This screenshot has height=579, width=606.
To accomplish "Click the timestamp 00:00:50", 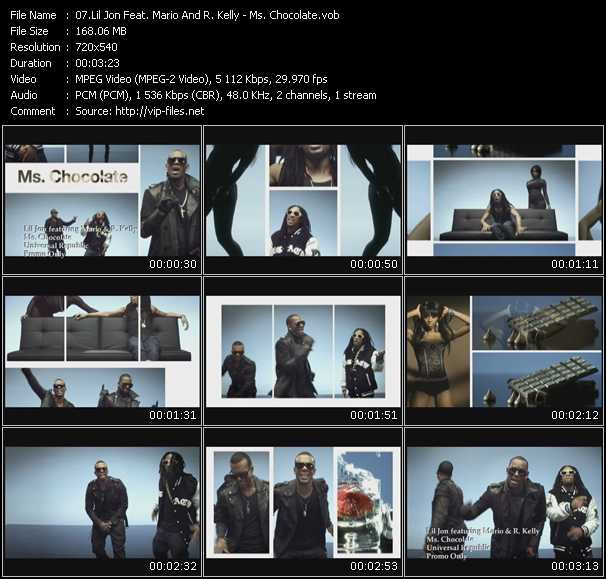I will point(374,264).
